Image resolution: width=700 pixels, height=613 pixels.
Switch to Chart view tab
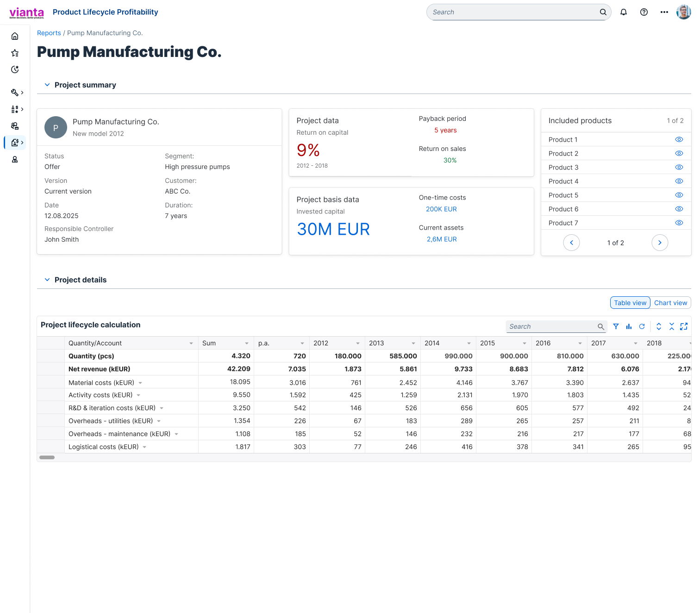(x=670, y=303)
